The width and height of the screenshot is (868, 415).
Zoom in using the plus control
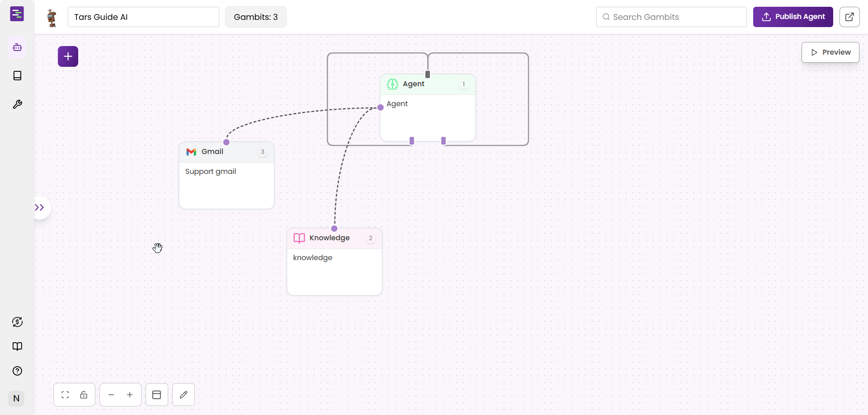coord(130,394)
